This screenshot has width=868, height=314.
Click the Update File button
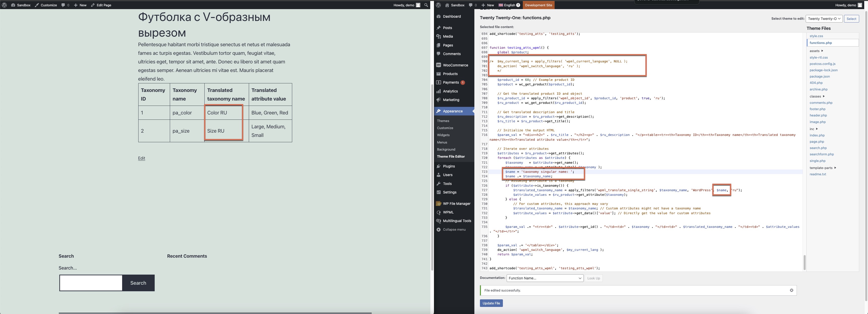[x=491, y=303]
